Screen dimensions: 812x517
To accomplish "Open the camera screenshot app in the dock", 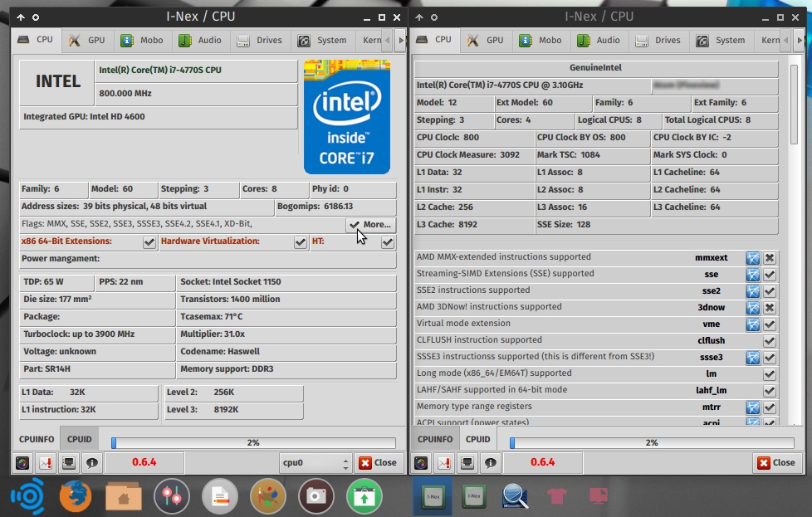I will (x=316, y=496).
